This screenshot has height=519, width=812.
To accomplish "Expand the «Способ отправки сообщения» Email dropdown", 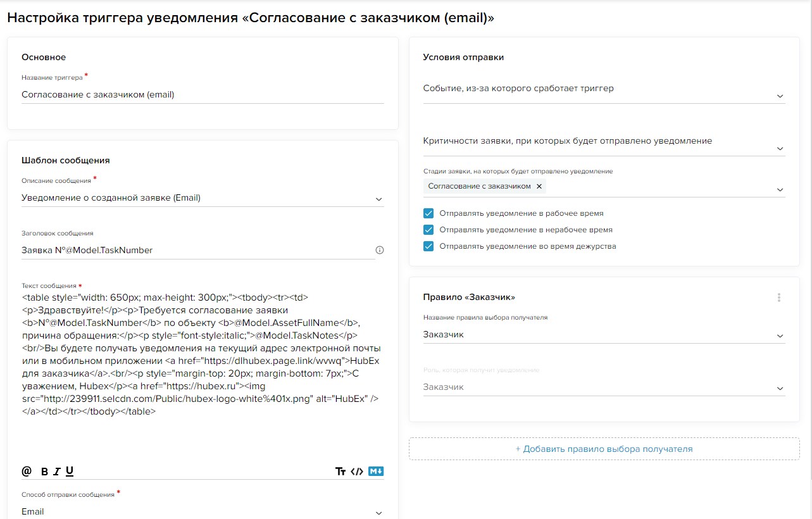I will point(203,511).
